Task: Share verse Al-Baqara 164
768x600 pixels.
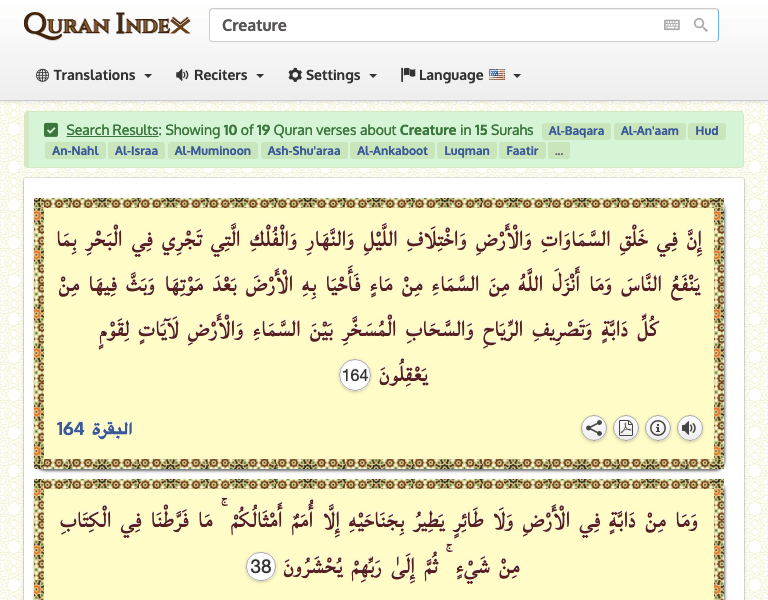Action: pyautogui.click(x=594, y=428)
